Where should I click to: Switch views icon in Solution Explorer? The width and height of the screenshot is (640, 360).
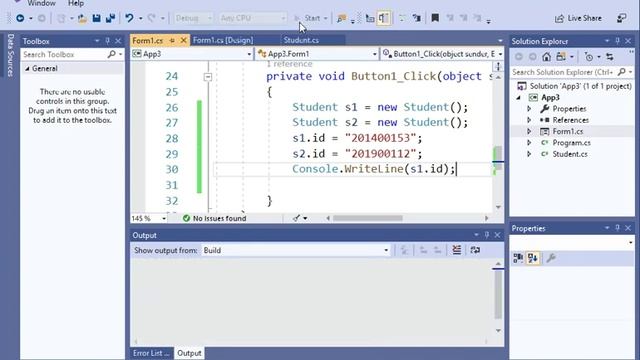click(561, 57)
